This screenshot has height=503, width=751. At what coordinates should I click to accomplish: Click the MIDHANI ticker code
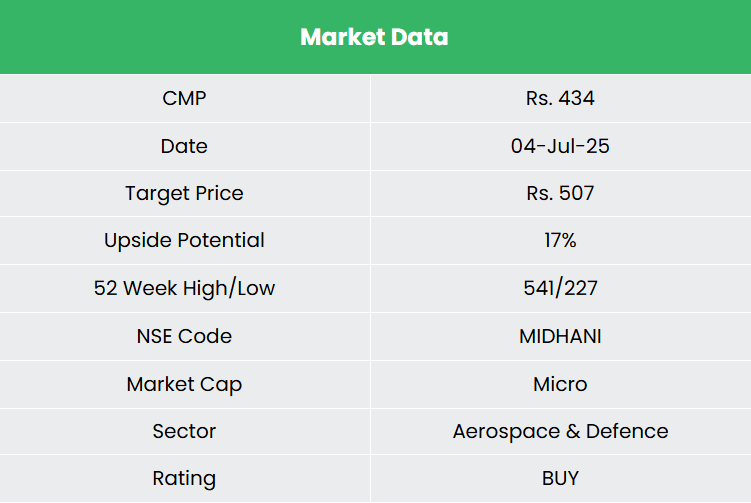560,336
